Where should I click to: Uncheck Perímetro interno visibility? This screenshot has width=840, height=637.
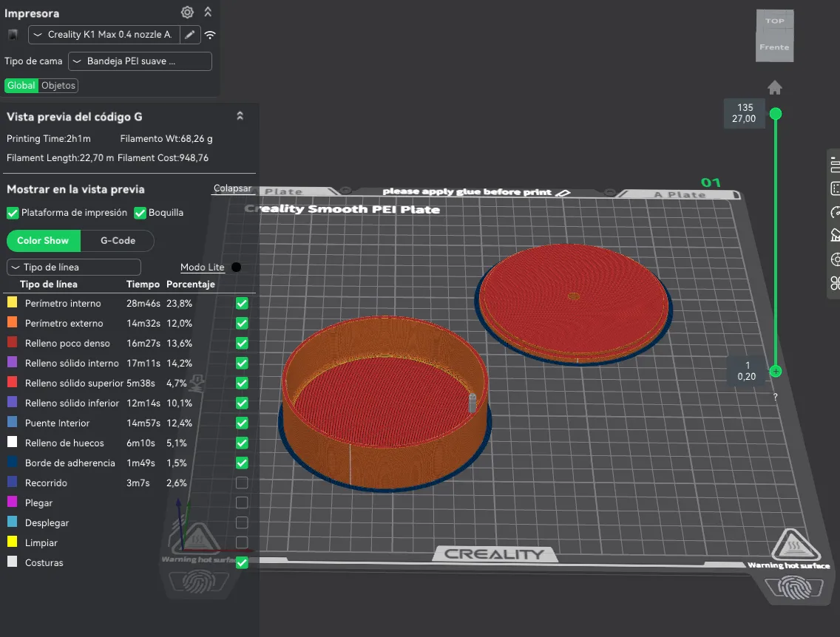pyautogui.click(x=242, y=304)
